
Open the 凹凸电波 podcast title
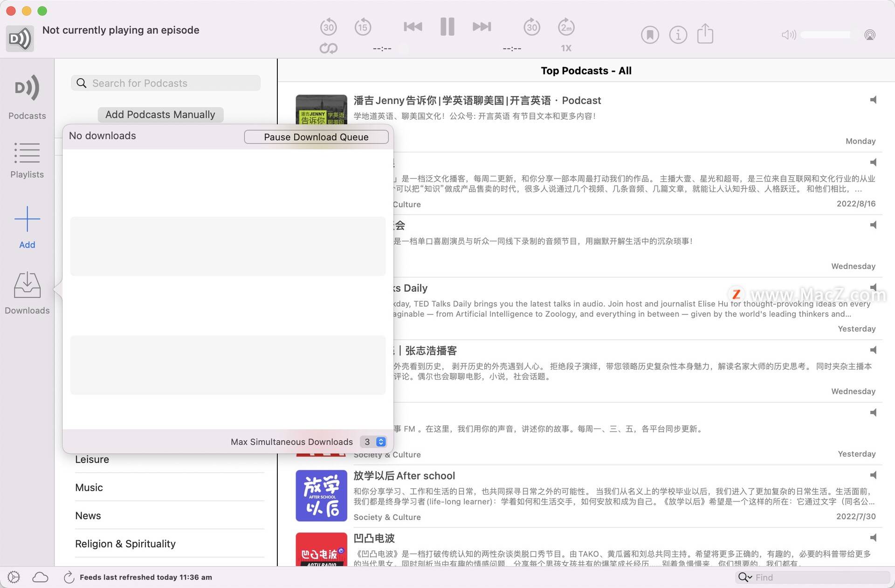374,538
